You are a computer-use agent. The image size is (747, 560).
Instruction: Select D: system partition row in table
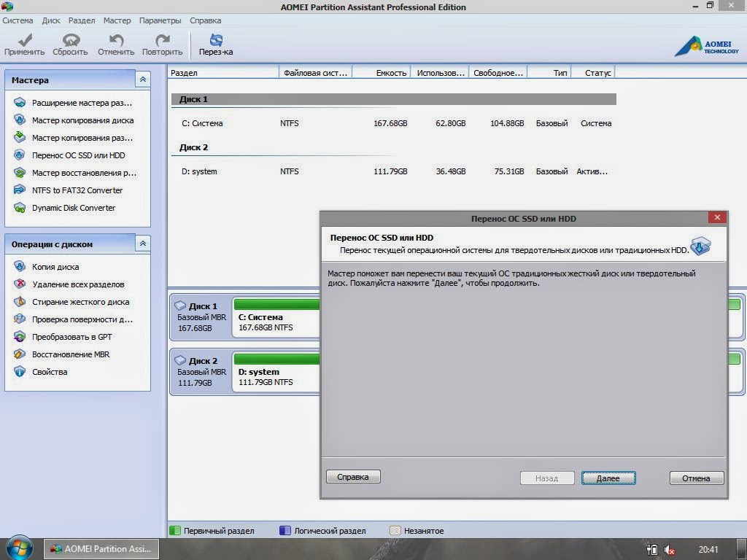click(393, 171)
